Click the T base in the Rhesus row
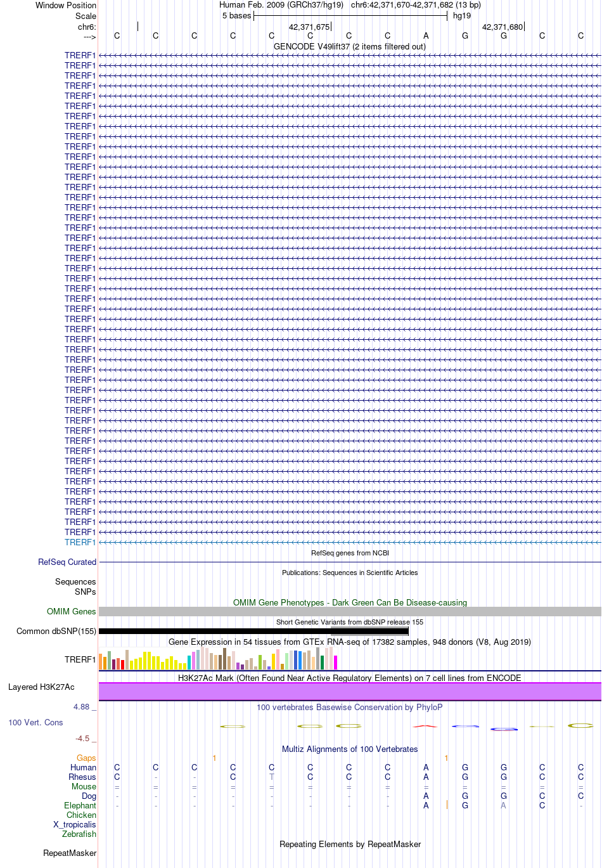The image size is (602, 868). 272,777
